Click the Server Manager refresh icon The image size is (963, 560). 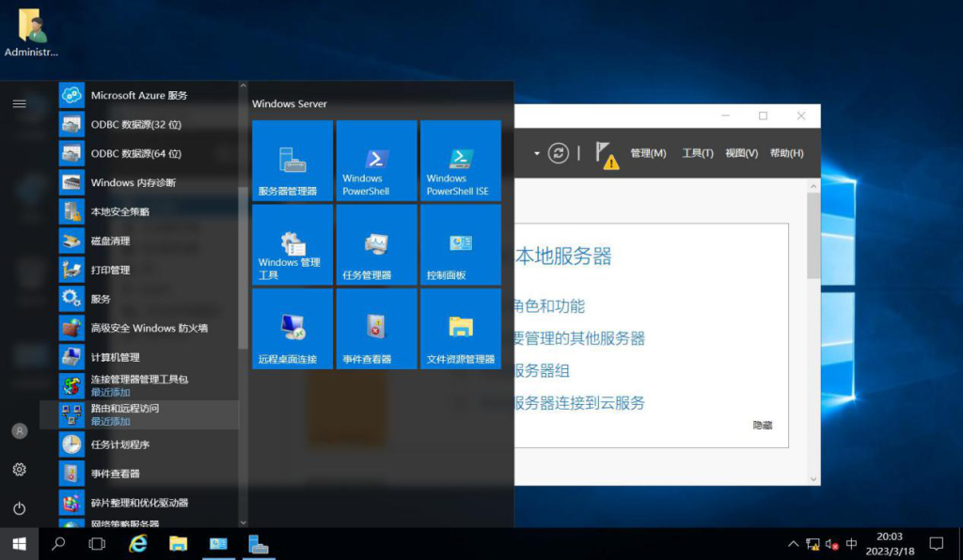(559, 153)
